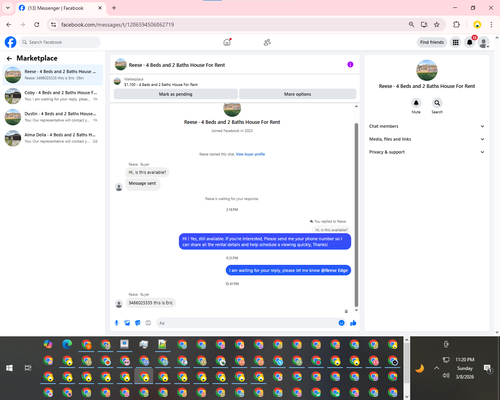Open the Dustin conversation
The image size is (500, 400).
pos(53,117)
